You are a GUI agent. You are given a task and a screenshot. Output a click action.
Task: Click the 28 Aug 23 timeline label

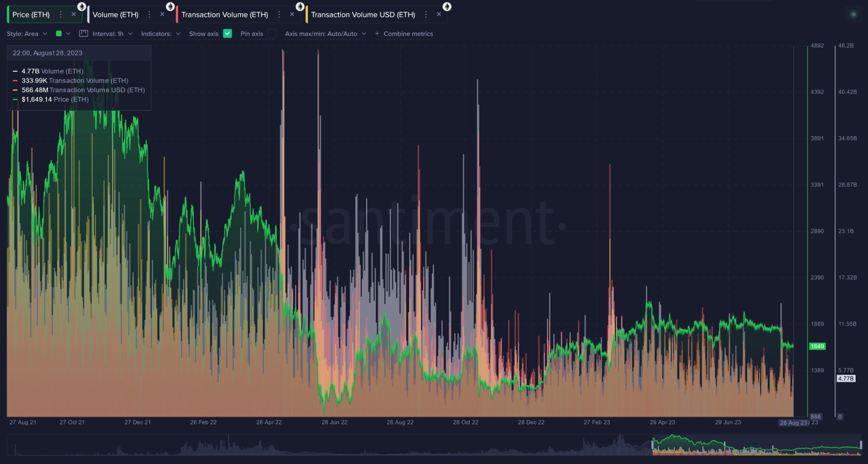click(x=793, y=422)
